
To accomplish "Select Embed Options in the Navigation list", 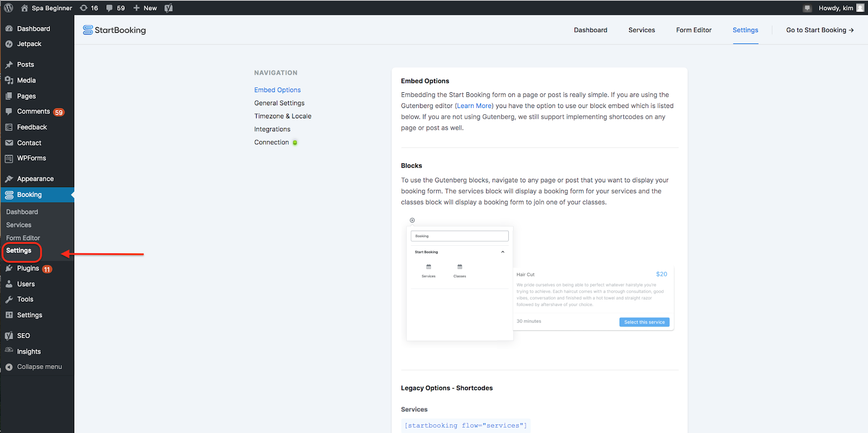I will coord(277,90).
